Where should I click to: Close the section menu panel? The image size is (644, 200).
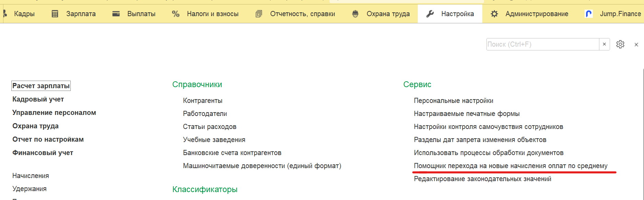[x=636, y=45]
